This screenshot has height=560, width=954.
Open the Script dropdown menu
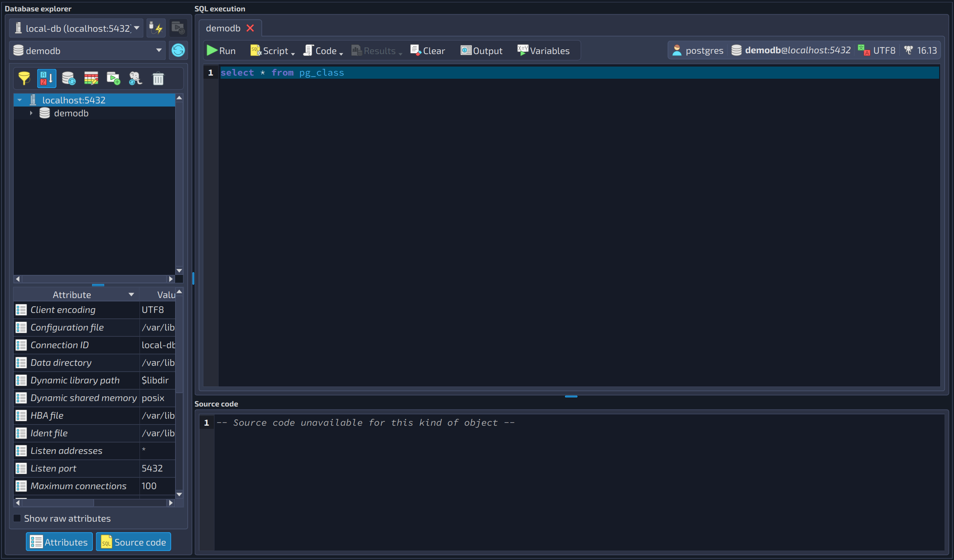[273, 51]
